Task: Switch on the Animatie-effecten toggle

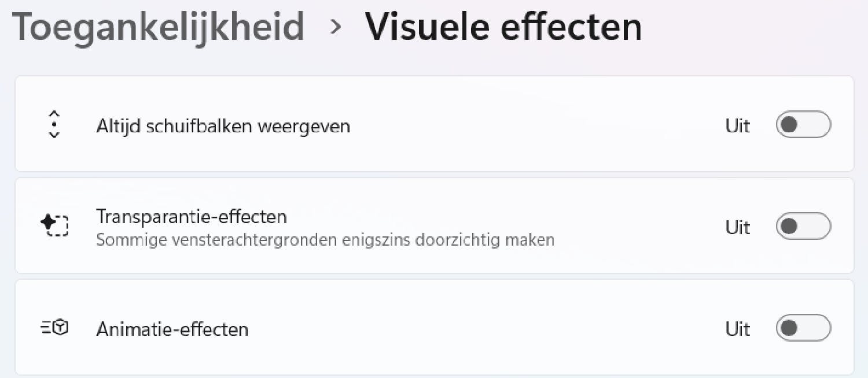Action: (x=803, y=328)
